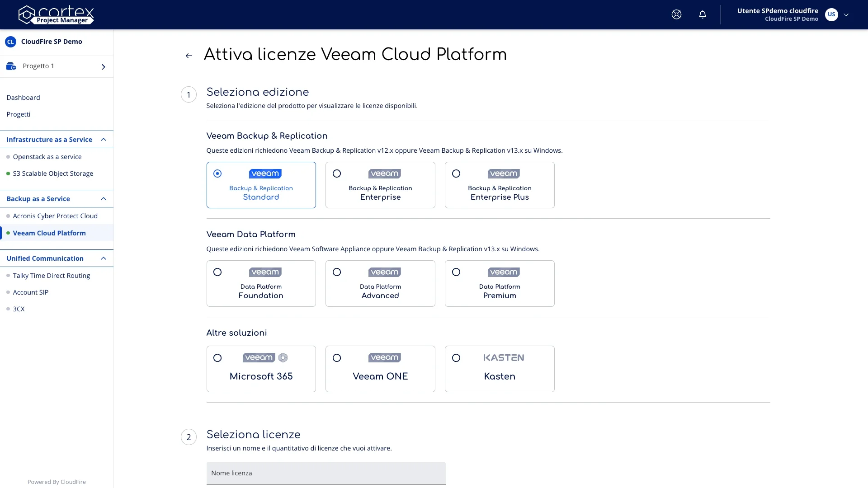Select Backup & Replication Enterprise radio
This screenshot has height=488, width=868.
337,174
